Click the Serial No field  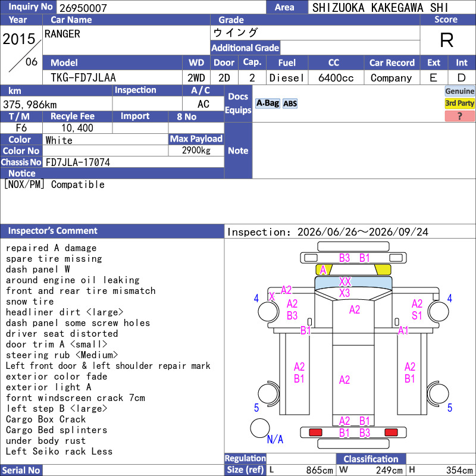[133, 470]
